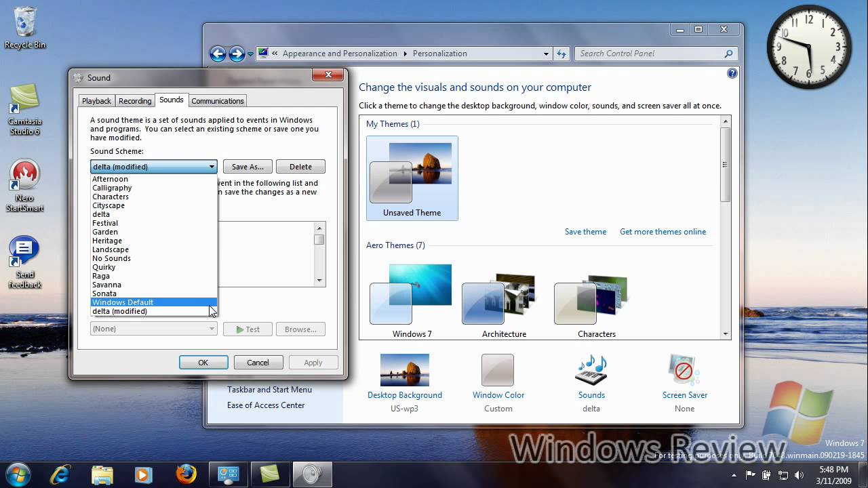Click the Windows Start orb
Image resolution: width=868 pixels, height=488 pixels.
18,473
